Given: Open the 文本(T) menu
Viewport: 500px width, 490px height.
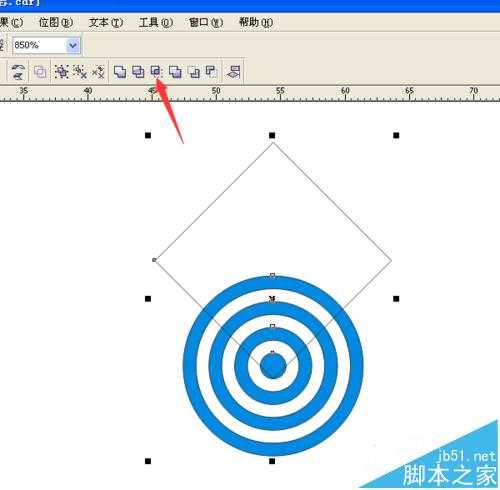Looking at the screenshot, I should [x=106, y=22].
